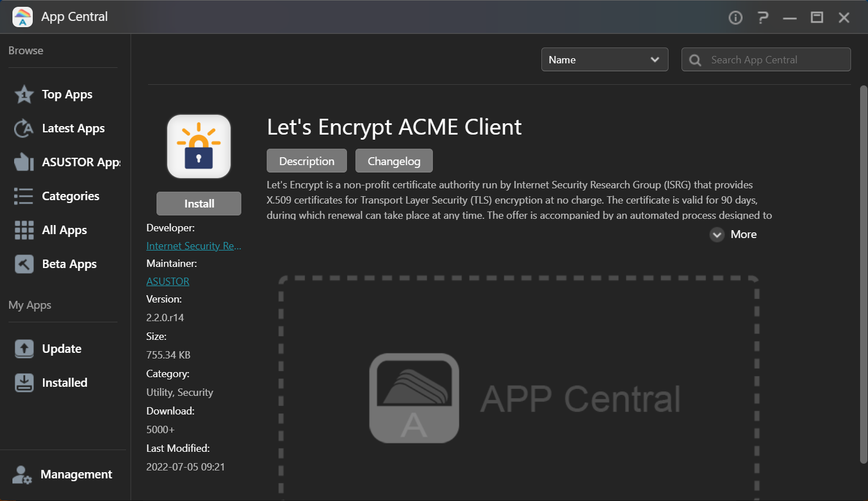The width and height of the screenshot is (868, 501).
Task: Open the ASUSTOR maintainer link
Action: pyautogui.click(x=168, y=282)
